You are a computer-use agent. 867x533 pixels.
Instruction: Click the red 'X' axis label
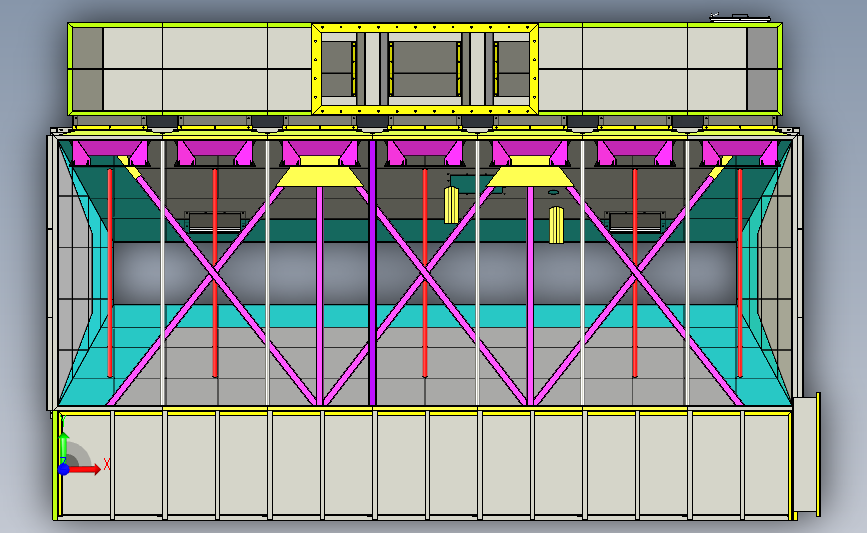point(107,464)
